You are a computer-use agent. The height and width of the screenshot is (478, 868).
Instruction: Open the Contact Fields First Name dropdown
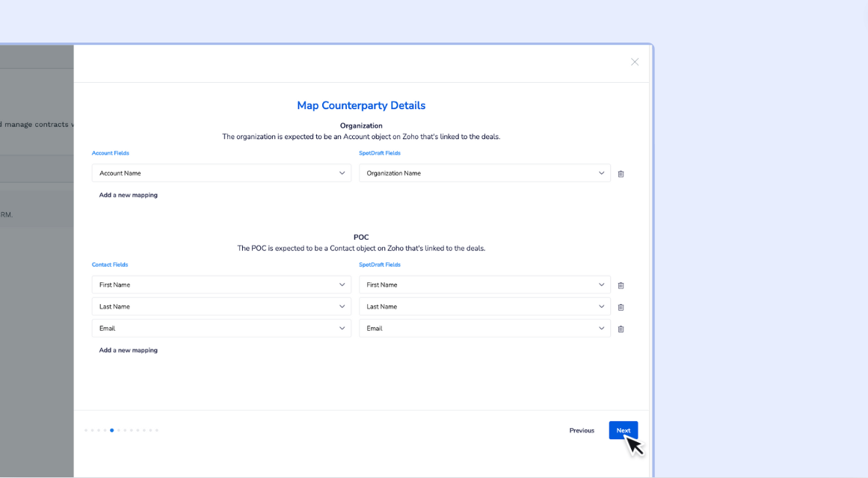(221, 285)
